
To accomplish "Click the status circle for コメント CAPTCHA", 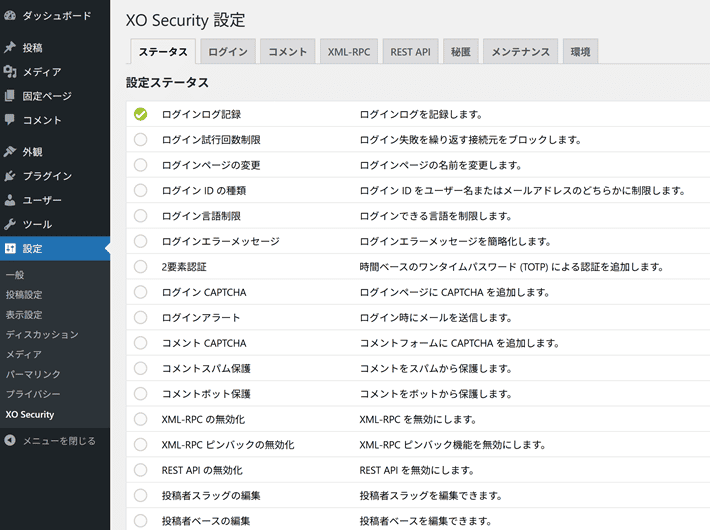I will point(140,343).
